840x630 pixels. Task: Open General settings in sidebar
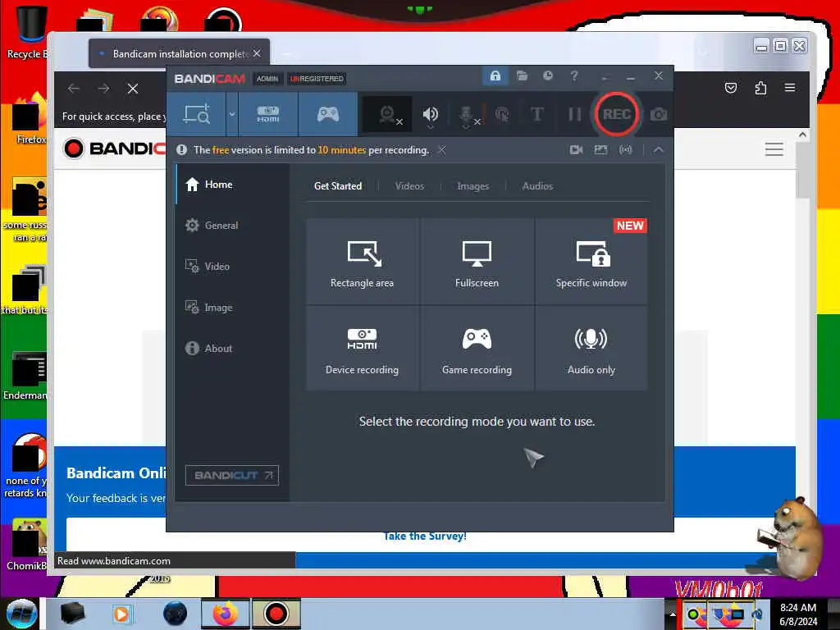[232, 226]
